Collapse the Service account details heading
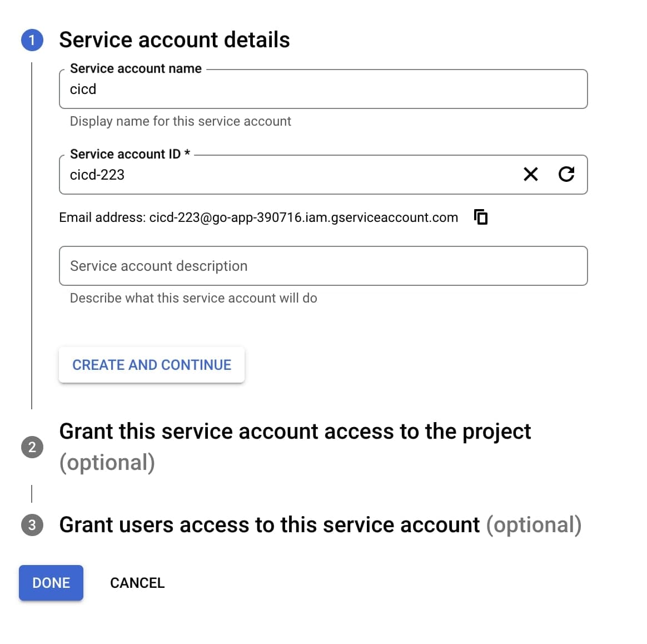This screenshot has width=647, height=644. 175,40
